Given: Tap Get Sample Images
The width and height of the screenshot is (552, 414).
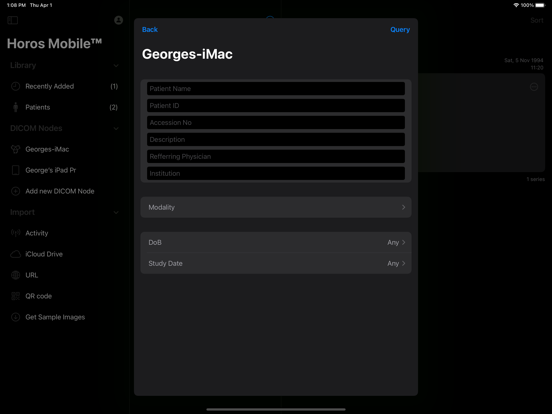Looking at the screenshot, I should 64,317.
